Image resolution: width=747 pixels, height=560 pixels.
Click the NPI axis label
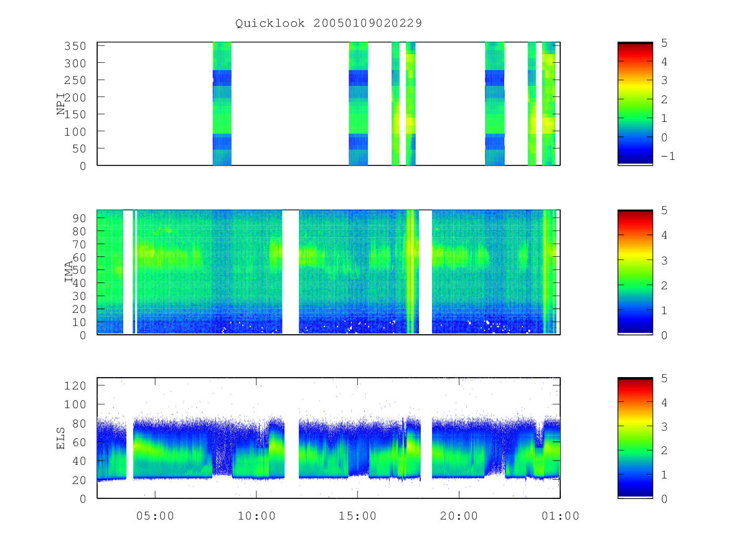click(x=61, y=103)
